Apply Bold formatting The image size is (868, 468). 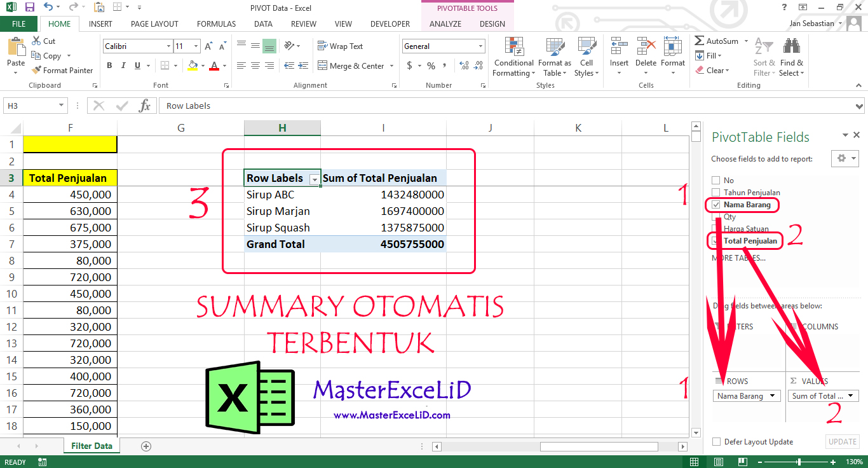click(x=109, y=65)
